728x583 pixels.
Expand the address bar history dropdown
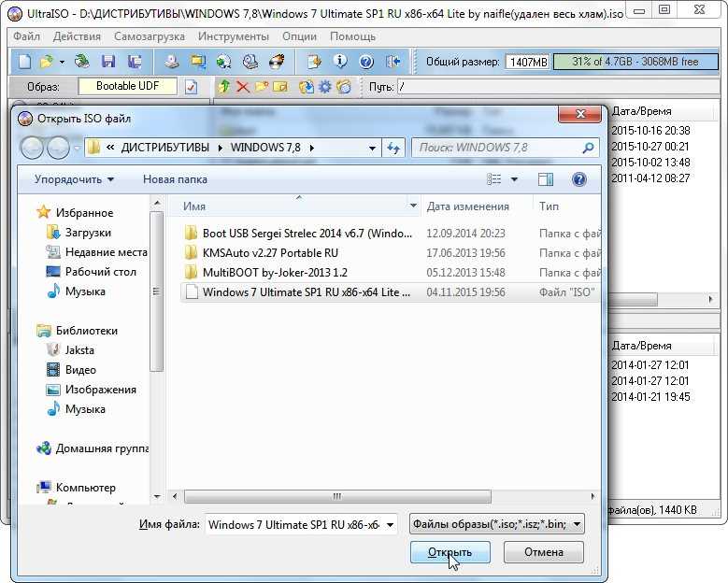click(372, 148)
